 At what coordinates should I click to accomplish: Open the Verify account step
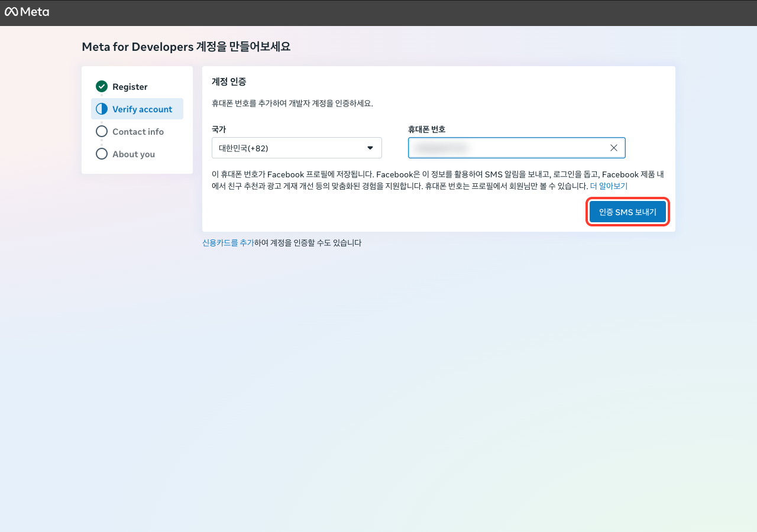pyautogui.click(x=137, y=109)
